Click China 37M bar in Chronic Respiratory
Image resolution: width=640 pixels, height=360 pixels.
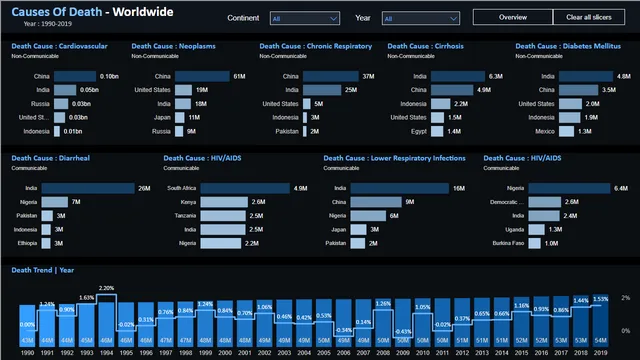pos(331,76)
